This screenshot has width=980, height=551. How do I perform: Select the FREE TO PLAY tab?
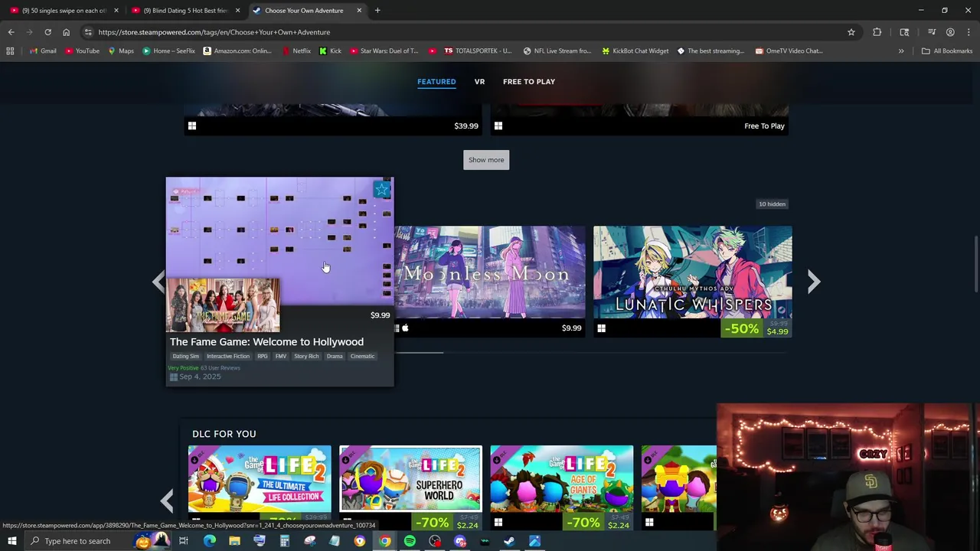point(529,82)
